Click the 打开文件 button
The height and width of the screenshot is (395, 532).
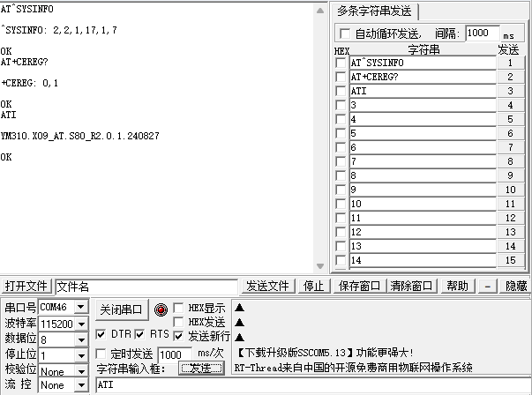coord(26,287)
